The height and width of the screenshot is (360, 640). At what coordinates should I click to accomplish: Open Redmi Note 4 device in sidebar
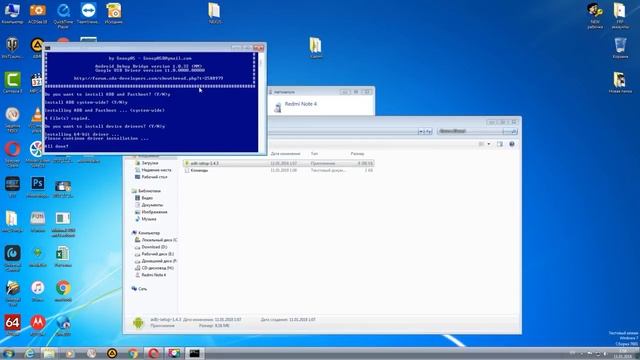tap(153, 275)
